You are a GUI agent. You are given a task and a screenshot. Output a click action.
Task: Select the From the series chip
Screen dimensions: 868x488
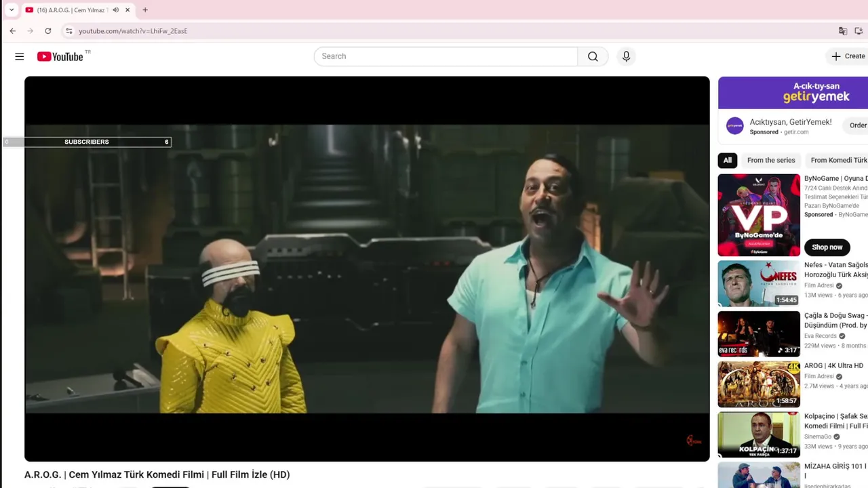pos(771,161)
